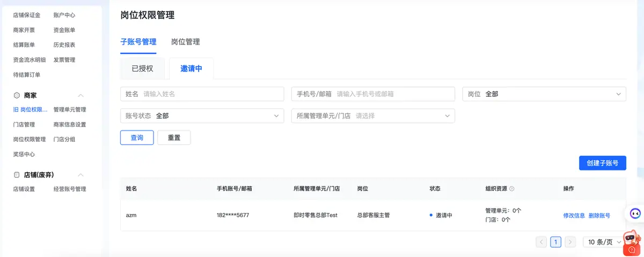Viewport: 644px width, 257px height.
Task: Click the 管理单元：0个 text
Action: pyautogui.click(x=503, y=211)
